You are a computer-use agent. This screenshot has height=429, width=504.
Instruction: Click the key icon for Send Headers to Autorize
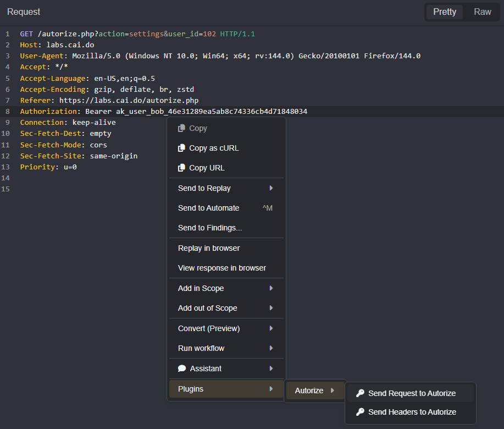coord(360,411)
